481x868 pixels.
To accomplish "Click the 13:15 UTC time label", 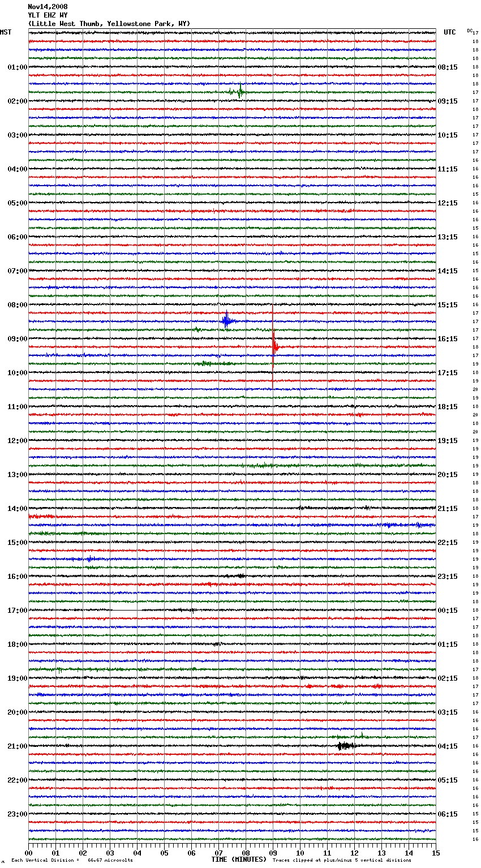I will coord(448,237).
